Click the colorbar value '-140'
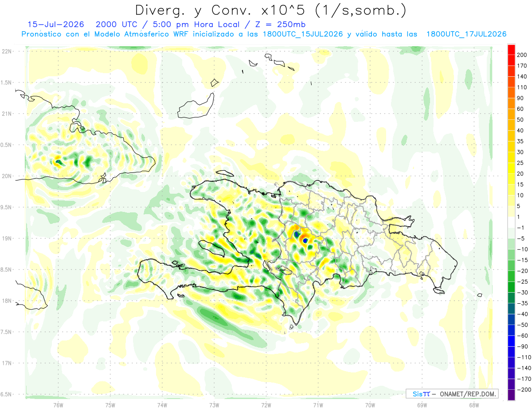The width and height of the screenshot is (532, 411). pos(524,368)
